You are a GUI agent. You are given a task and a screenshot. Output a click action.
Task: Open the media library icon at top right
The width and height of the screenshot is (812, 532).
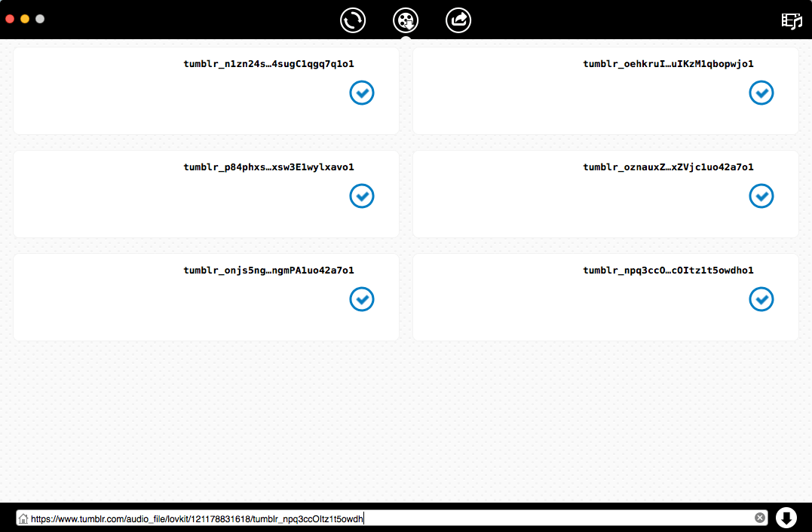point(792,20)
